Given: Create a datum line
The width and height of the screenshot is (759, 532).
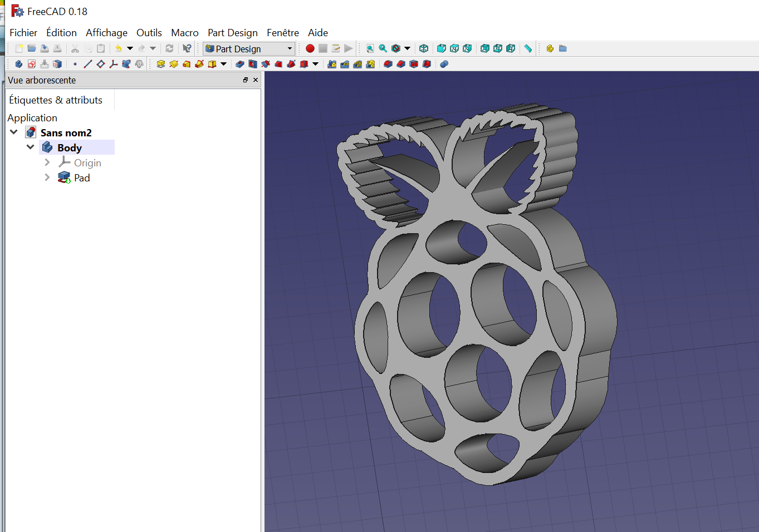Looking at the screenshot, I should click(x=88, y=64).
